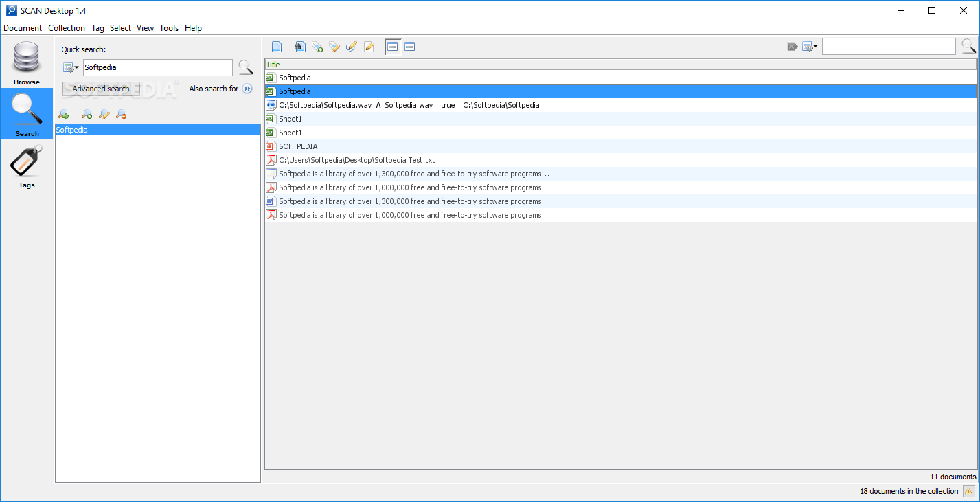Click the binoculars find-in-document toolbar icon

click(x=300, y=47)
